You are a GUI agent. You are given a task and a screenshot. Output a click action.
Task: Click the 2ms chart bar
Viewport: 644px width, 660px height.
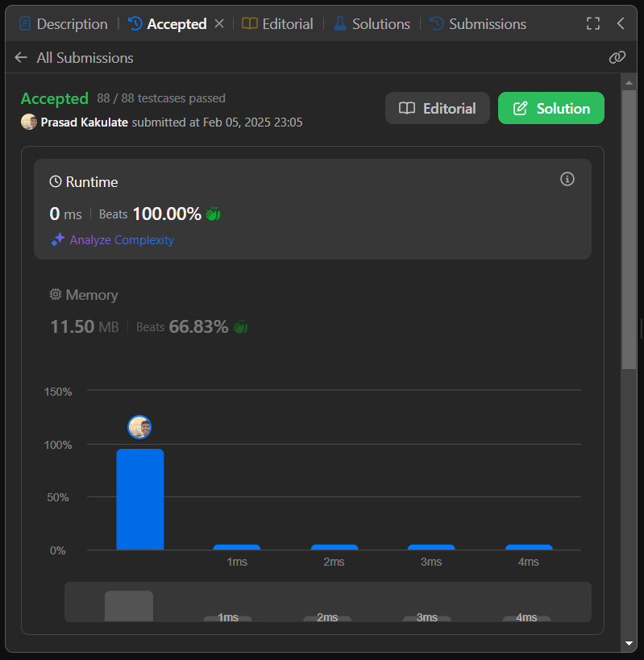[334, 547]
